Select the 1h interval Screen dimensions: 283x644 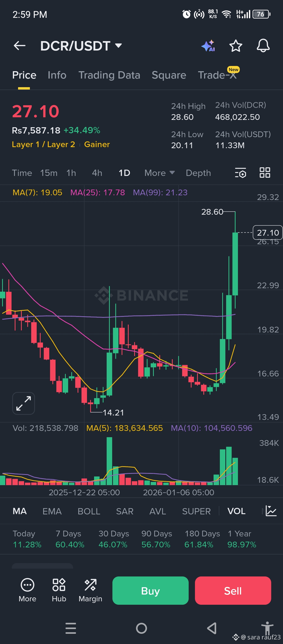coord(71,173)
